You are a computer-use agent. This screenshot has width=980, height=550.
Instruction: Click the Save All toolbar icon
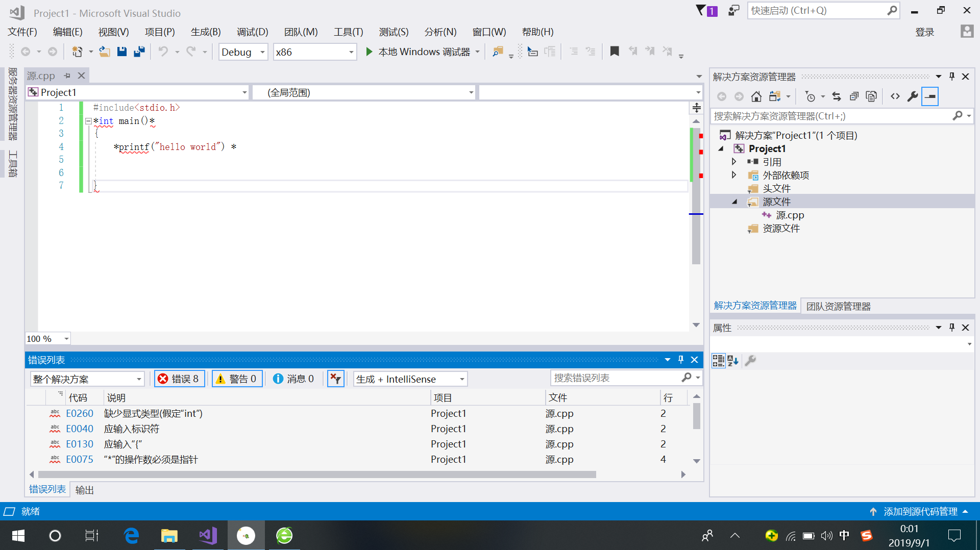(x=139, y=52)
